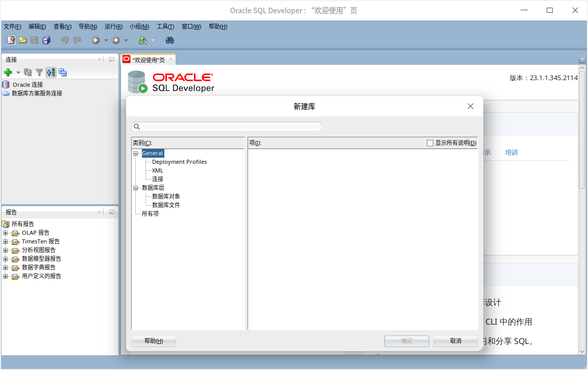Click the search field in 新建库 dialog
Image resolution: width=588 pixels, height=370 pixels.
pos(227,127)
